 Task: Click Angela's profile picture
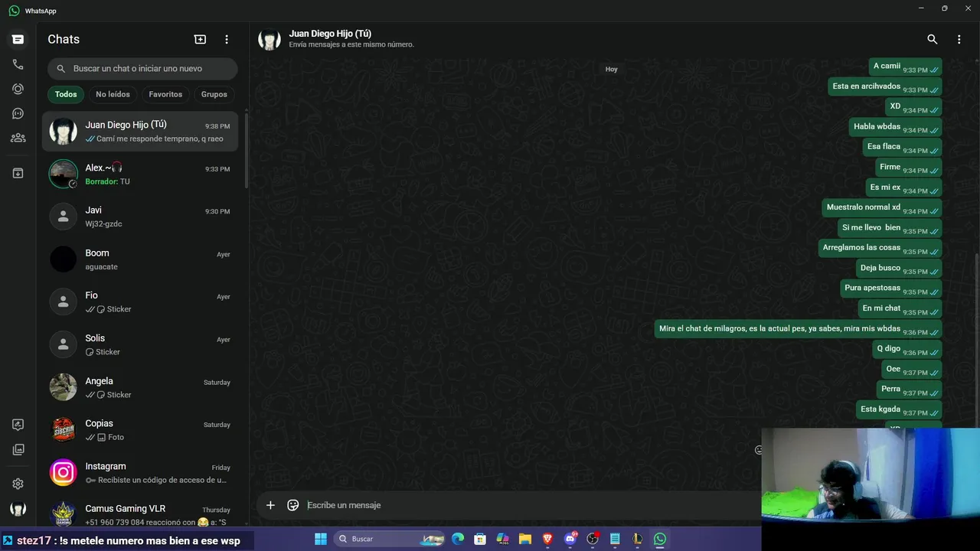coord(63,387)
